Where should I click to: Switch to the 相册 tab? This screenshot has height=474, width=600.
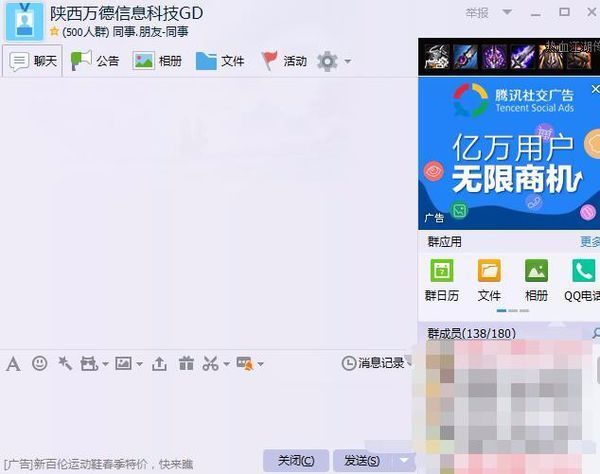pos(157,61)
